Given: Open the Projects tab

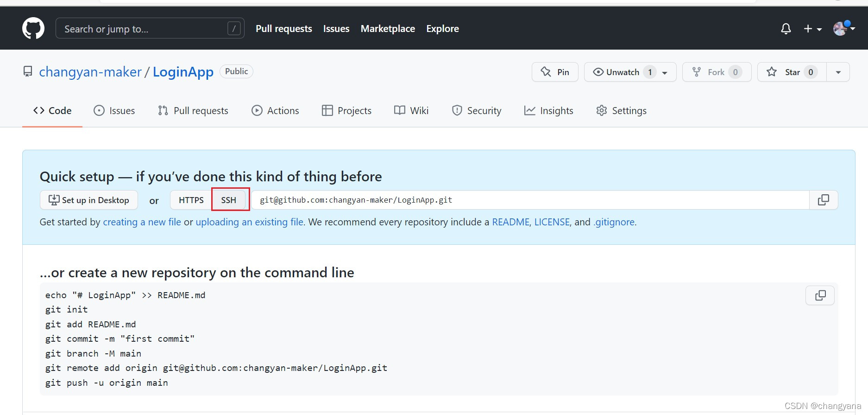Looking at the screenshot, I should [346, 110].
